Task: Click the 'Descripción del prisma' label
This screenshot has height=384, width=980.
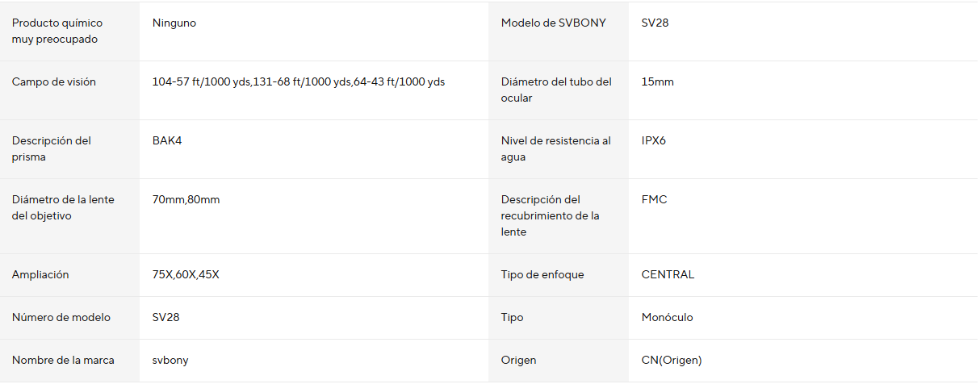Action: (x=52, y=149)
